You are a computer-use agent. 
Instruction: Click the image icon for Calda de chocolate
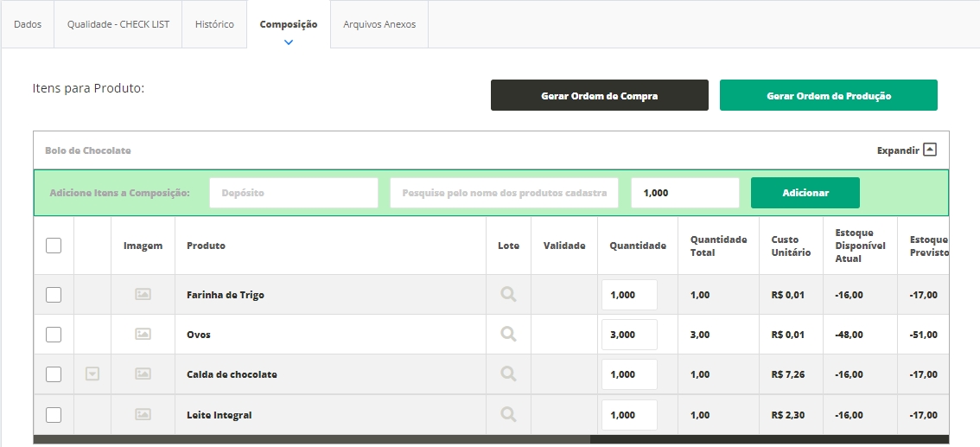[x=143, y=374]
